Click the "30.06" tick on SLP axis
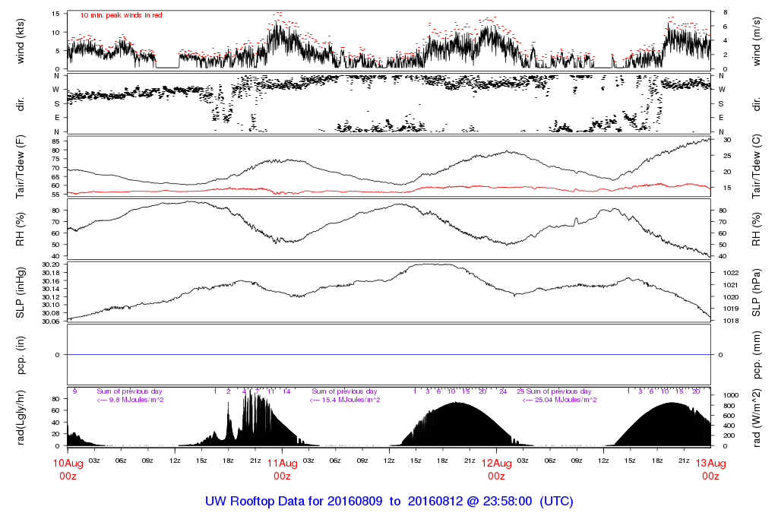 51,321
